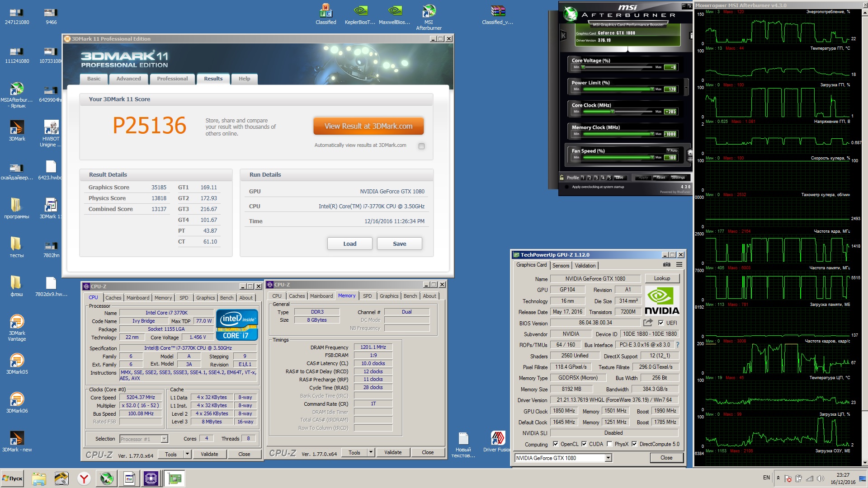Switch to Basic tab in 3DMark 11
Screen dimensions: 868x488
[x=94, y=79]
